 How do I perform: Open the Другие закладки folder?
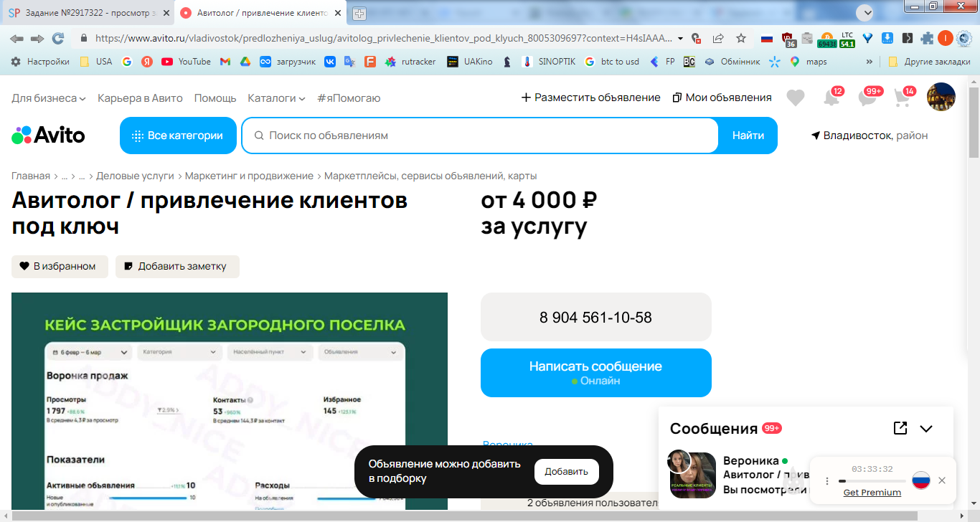click(929, 62)
